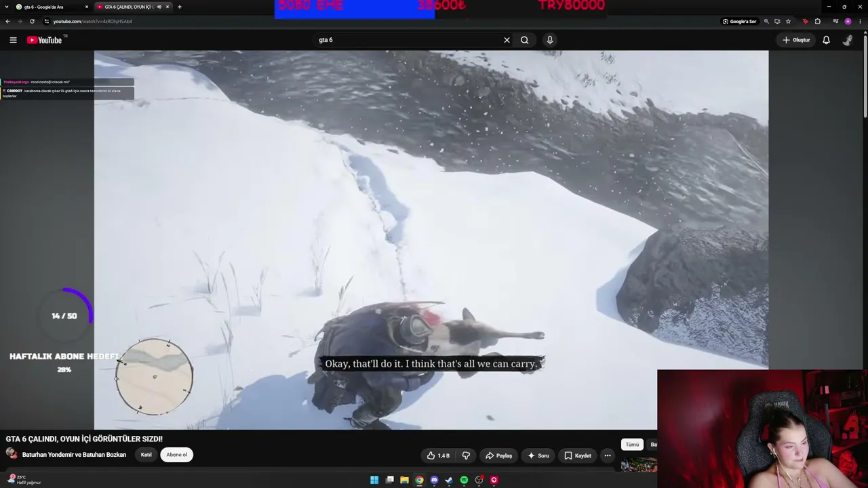Open the weather widget showing 25°C
This screenshot has width=868, height=488.
click(x=24, y=480)
